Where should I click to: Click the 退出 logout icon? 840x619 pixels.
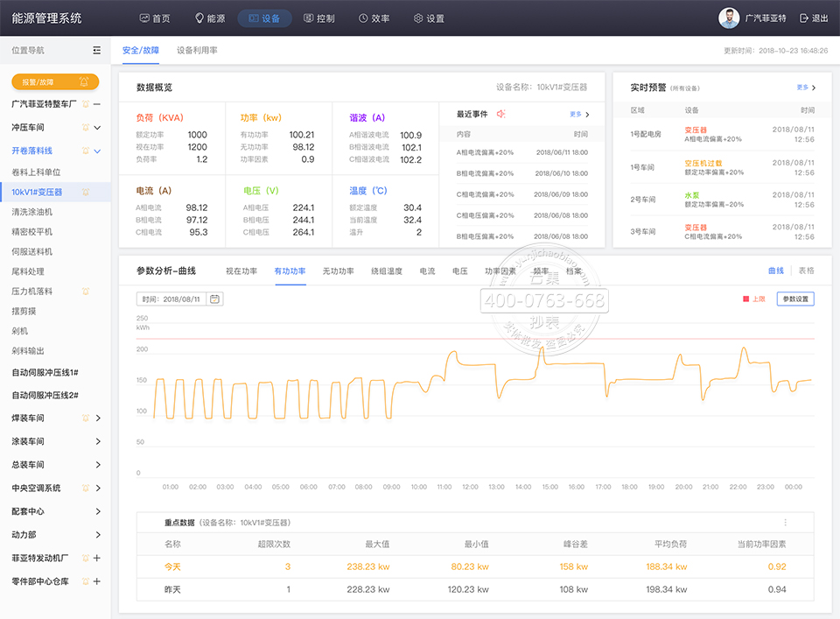tap(804, 18)
